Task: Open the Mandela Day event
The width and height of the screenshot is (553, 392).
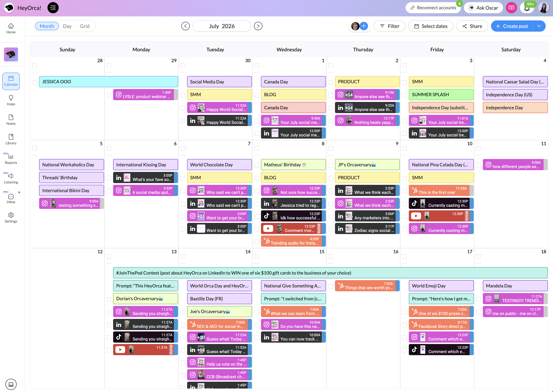Action: coord(515,286)
